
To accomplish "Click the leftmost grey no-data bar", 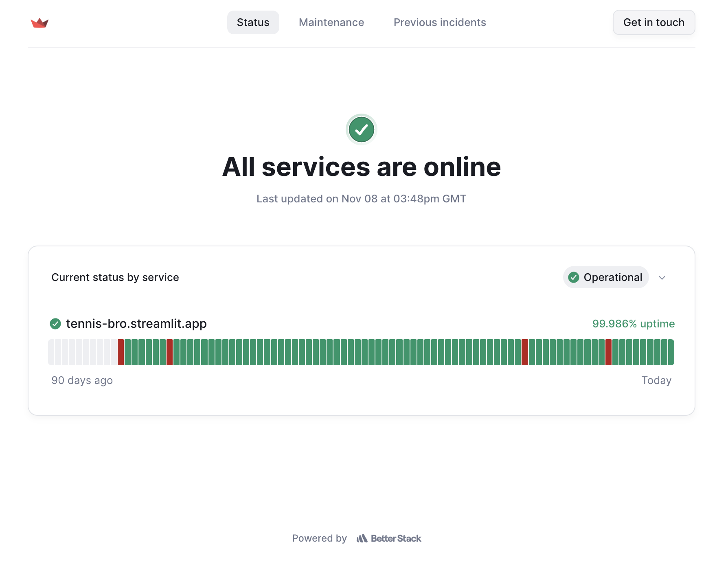I will [x=51, y=352].
